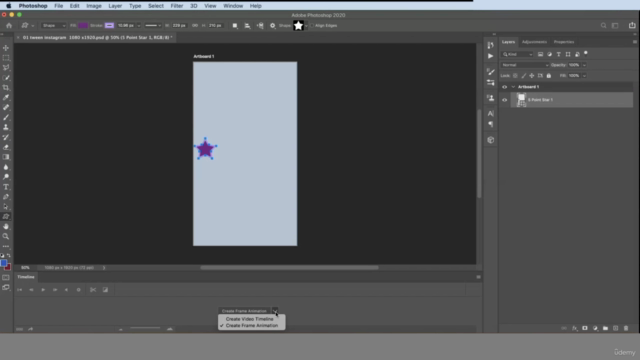Open the tool mode Shape dropdown
The width and height of the screenshot is (640, 360).
pos(54,25)
